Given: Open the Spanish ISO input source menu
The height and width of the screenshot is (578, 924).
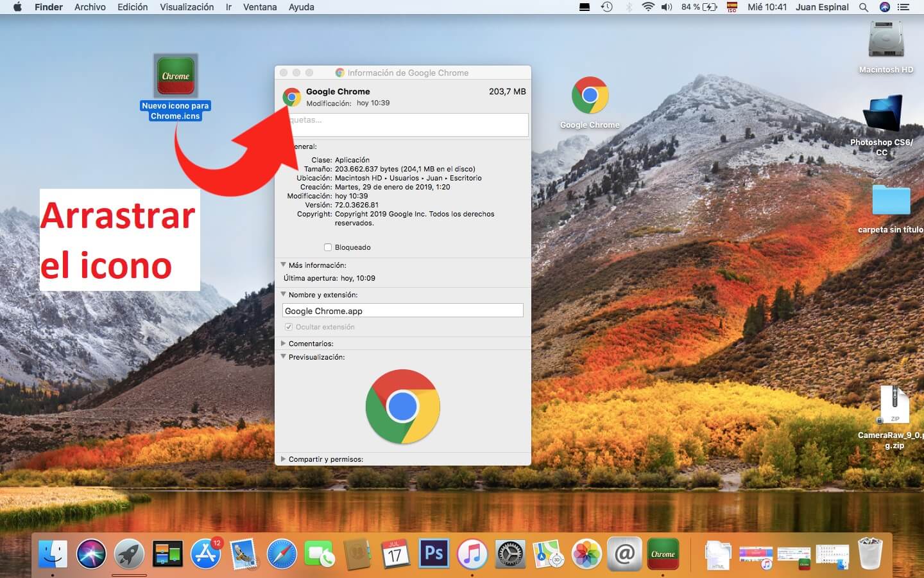Looking at the screenshot, I should point(732,7).
